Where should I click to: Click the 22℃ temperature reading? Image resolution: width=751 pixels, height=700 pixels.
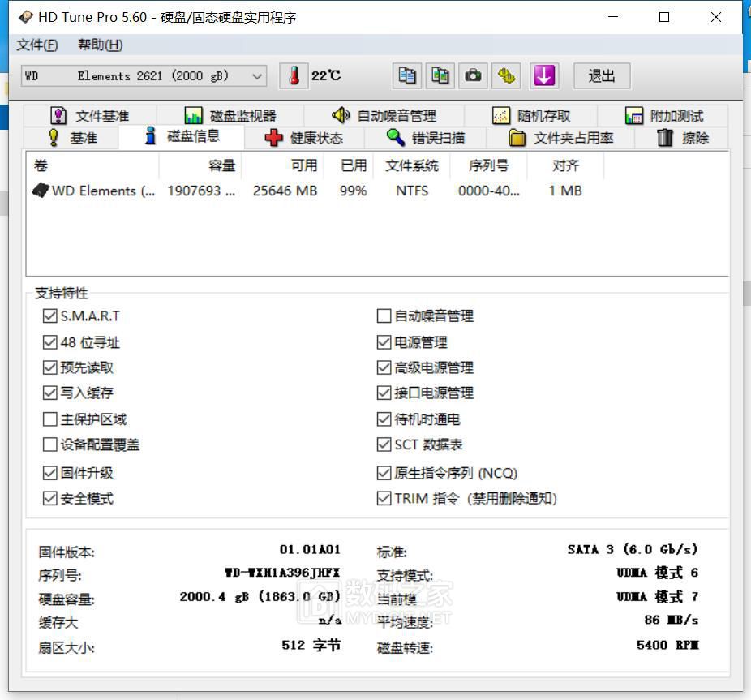pos(326,75)
